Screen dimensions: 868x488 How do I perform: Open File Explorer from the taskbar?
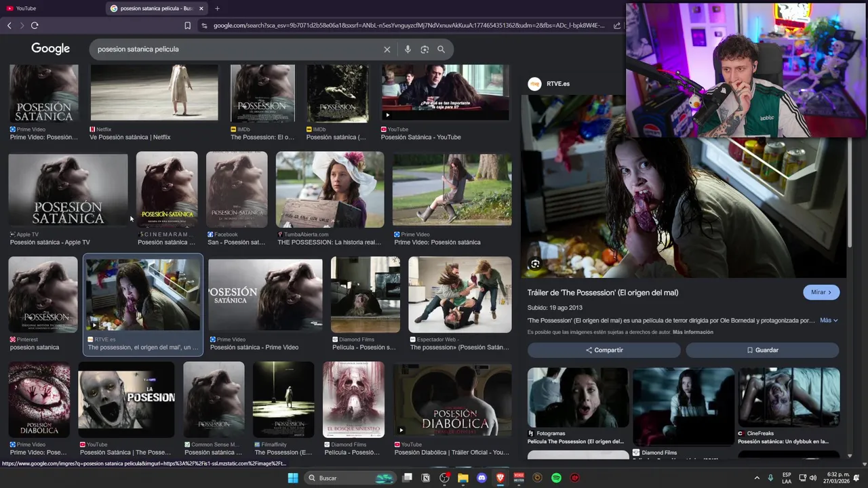pos(463,478)
